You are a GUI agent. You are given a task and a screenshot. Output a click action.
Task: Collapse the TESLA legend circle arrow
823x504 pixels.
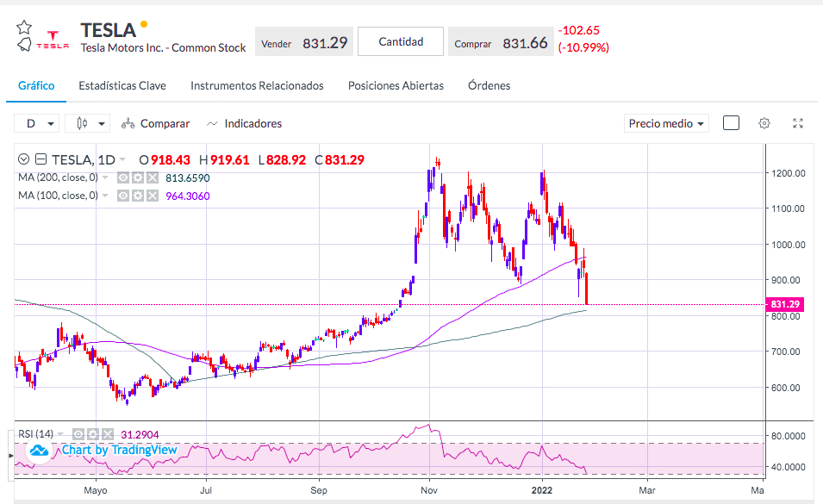point(23,159)
